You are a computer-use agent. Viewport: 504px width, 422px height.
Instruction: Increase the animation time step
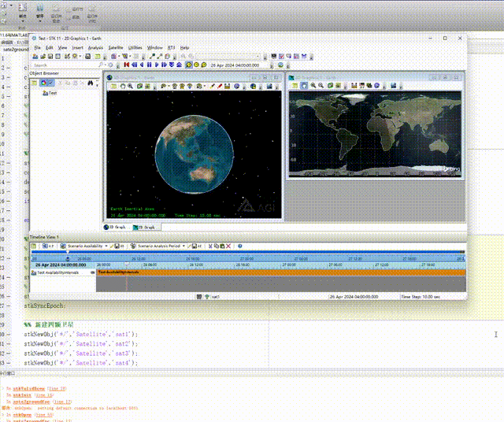point(180,65)
